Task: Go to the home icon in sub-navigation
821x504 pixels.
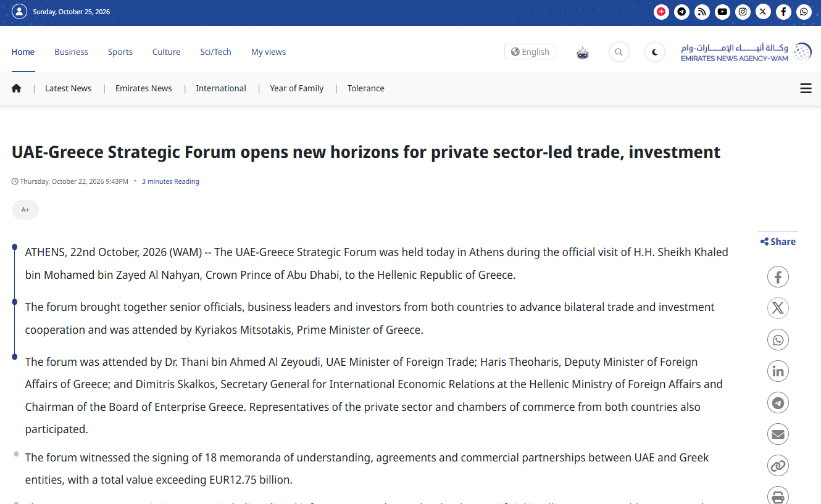Action: point(17,88)
